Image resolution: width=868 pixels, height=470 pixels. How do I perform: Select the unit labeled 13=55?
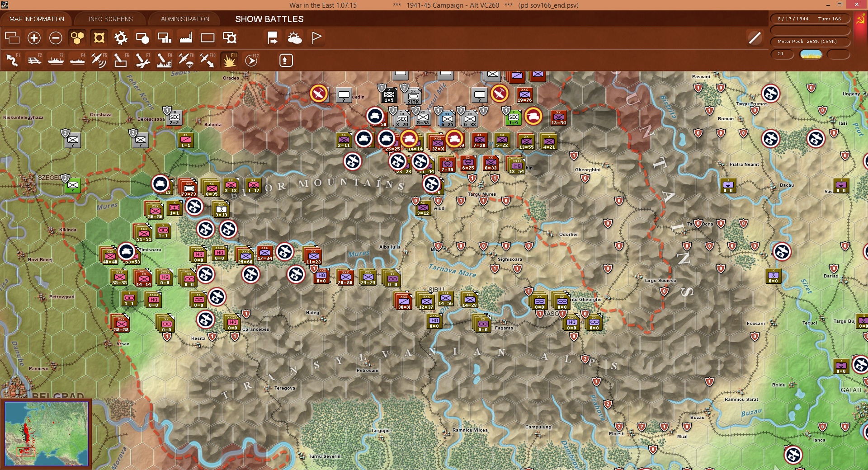tap(526, 141)
